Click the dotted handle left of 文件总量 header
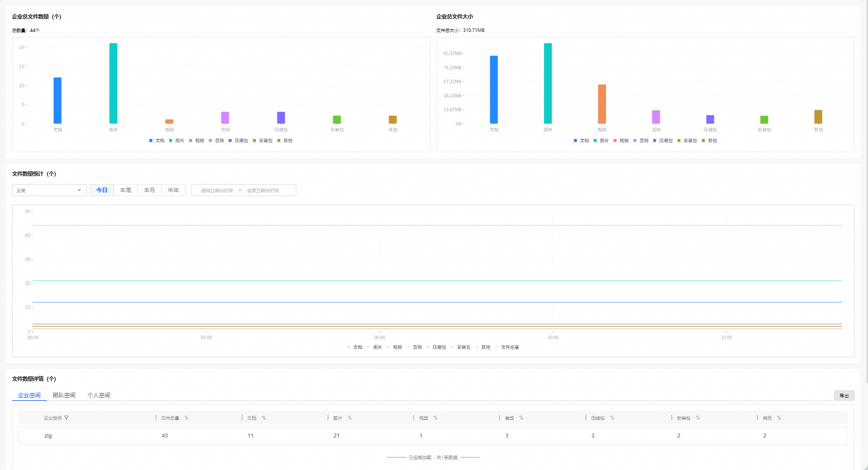 point(156,418)
